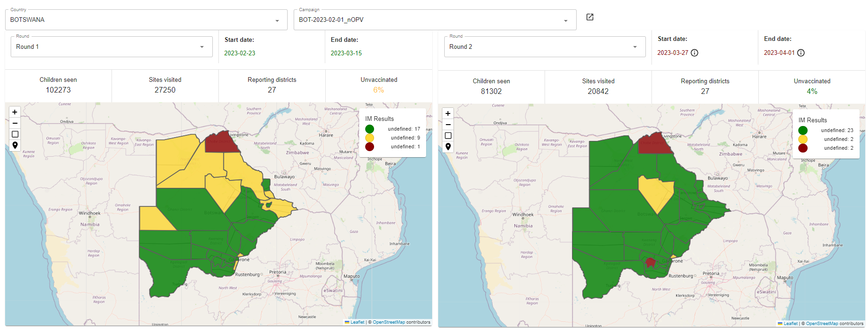Viewport: 868px width, 332px height.
Task: Toggle fullscreen on Round 1 map
Action: [x=15, y=134]
